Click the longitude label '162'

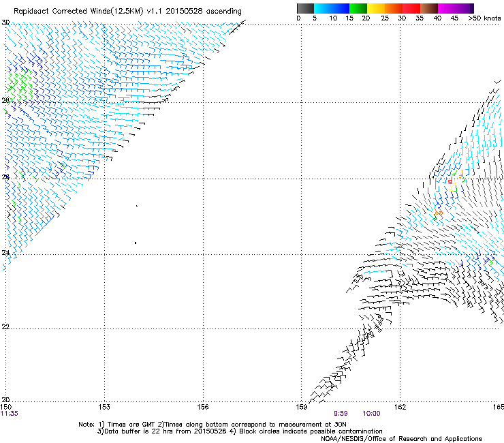tap(400, 407)
